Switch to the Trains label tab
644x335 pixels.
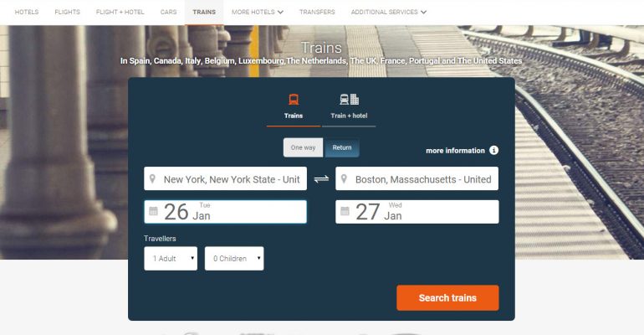[294, 116]
